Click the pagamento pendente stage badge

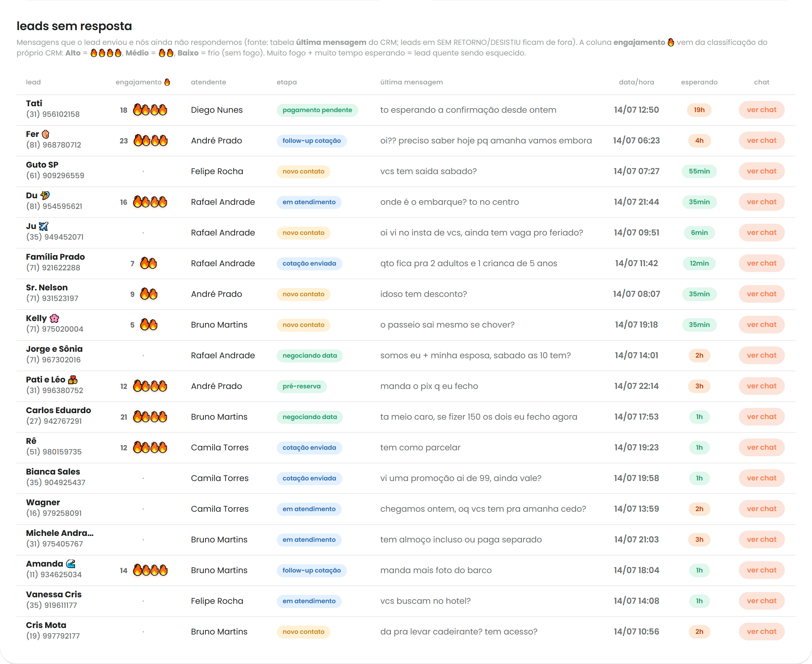[317, 110]
